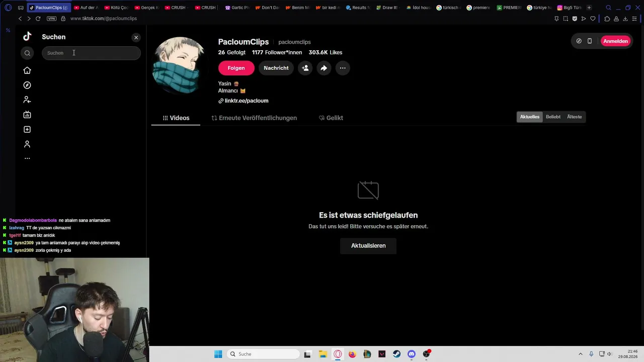The image size is (644, 362).
Task: Click the add-friend icon next to Nachricht
Action: coord(305,68)
